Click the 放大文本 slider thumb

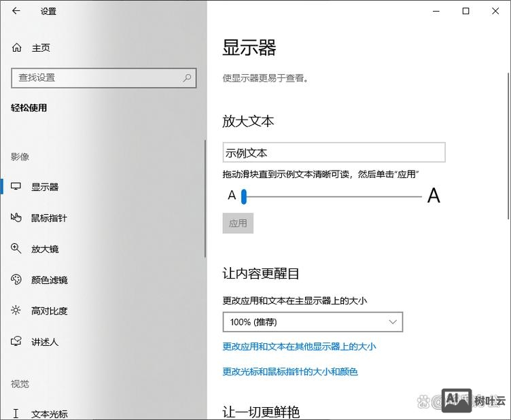(x=244, y=196)
